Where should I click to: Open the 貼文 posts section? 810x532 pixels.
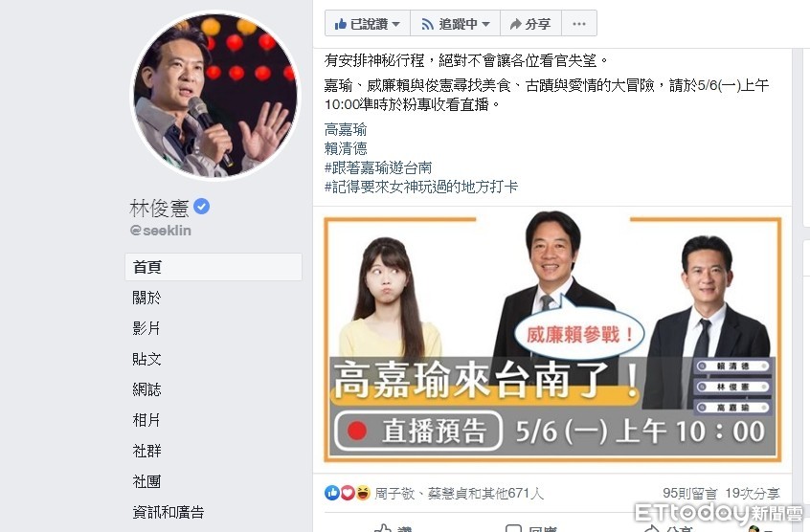(x=146, y=359)
